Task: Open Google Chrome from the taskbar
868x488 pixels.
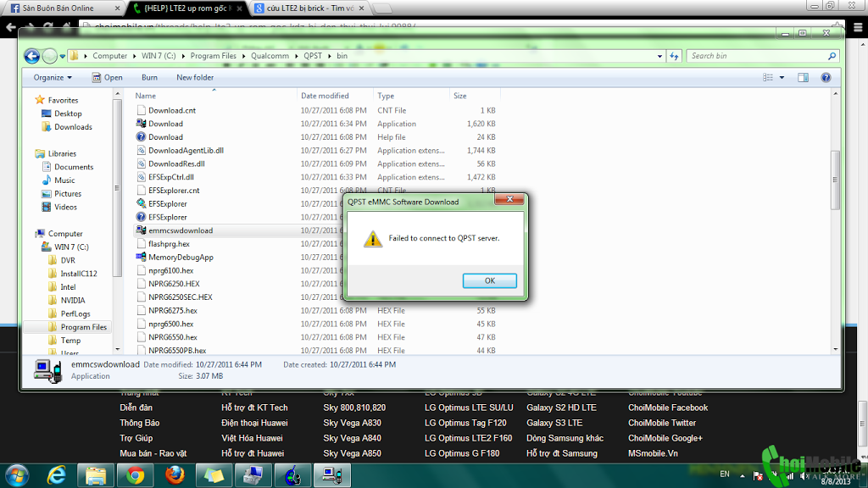Action: point(135,474)
